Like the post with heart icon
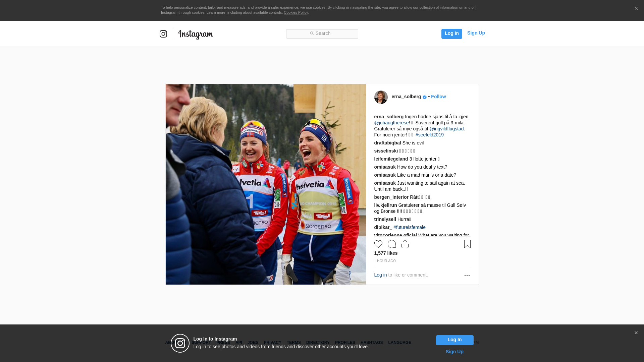 [x=378, y=244]
